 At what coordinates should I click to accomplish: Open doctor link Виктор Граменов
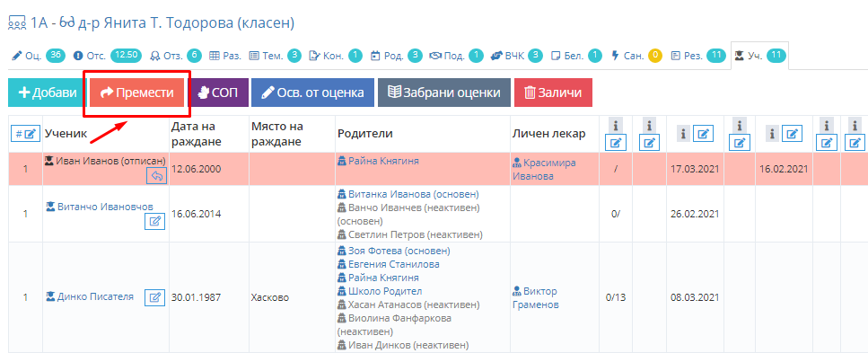coord(535,298)
